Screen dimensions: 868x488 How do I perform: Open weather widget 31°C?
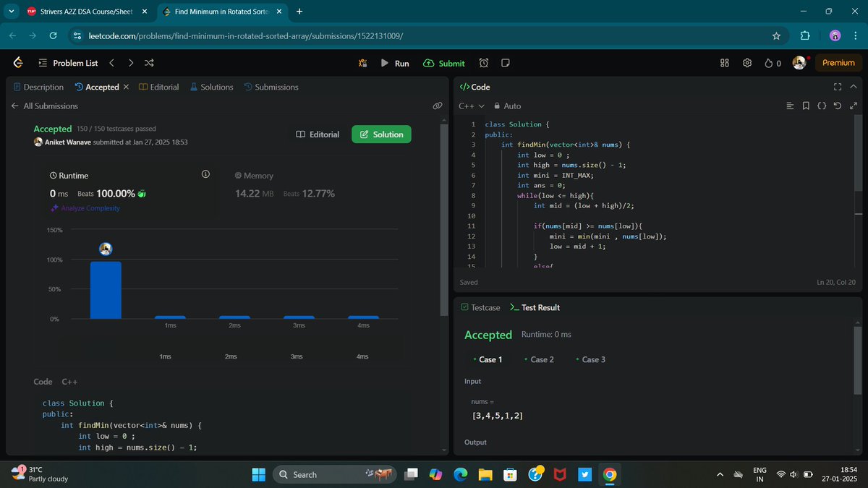pos(41,474)
